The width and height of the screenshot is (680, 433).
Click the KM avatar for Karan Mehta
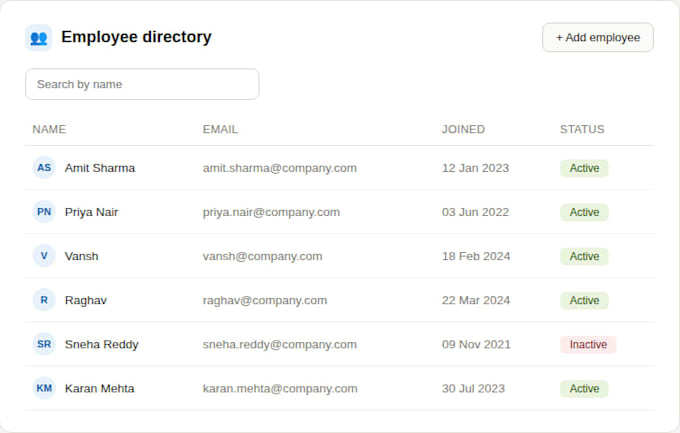pyautogui.click(x=44, y=388)
